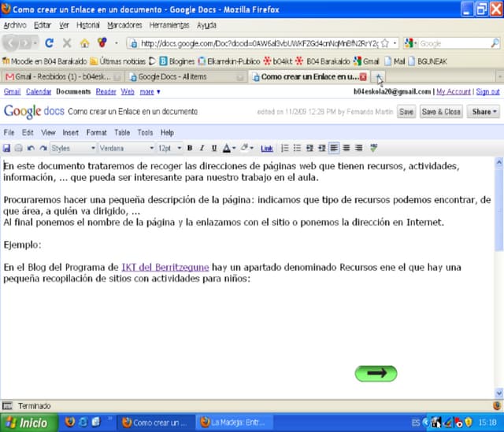Open the 12pt font size dropdown
Screen dimensions: 504x432
170,148
